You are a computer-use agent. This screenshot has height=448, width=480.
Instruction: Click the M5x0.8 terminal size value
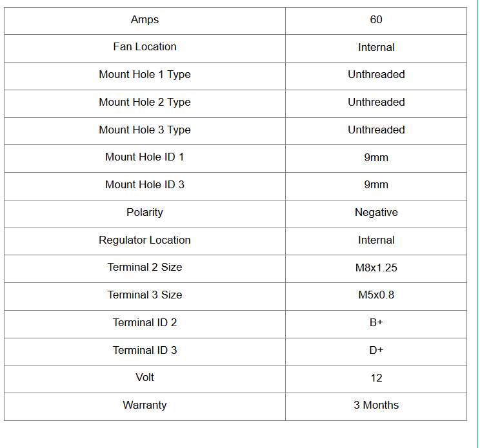(x=376, y=295)
